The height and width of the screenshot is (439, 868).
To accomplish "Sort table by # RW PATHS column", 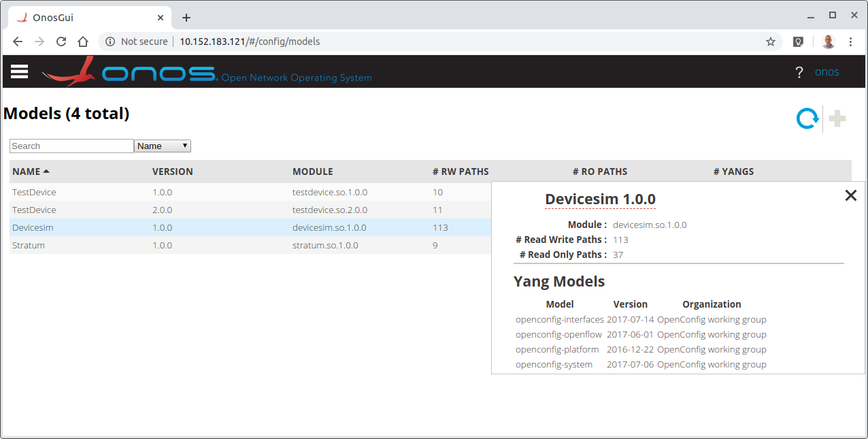I will (x=461, y=172).
